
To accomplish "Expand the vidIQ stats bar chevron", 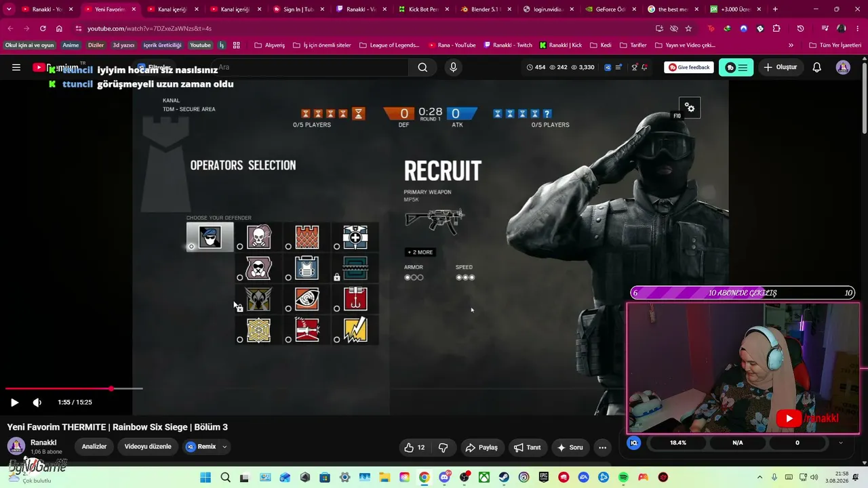I will click(841, 443).
